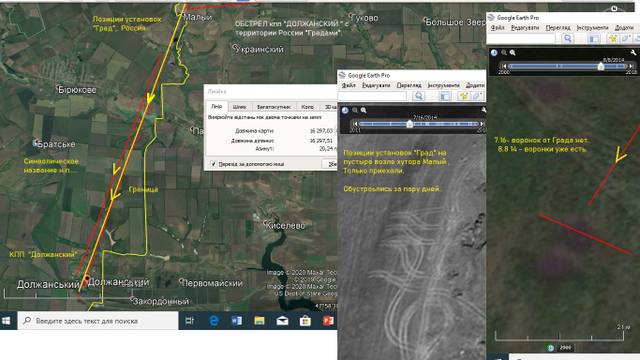This screenshot has width=640, height=360.
Task: Step to next image date after 8/8/2014
Action: pos(631,66)
